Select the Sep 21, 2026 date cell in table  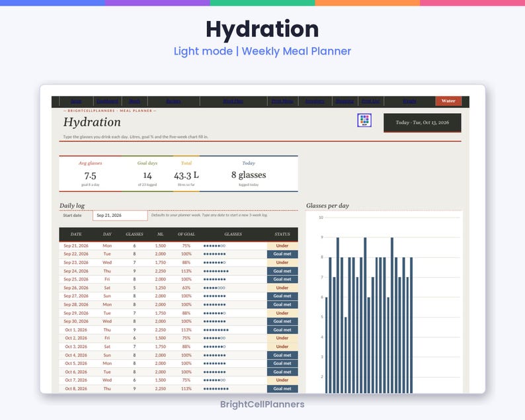pyautogui.click(x=76, y=245)
